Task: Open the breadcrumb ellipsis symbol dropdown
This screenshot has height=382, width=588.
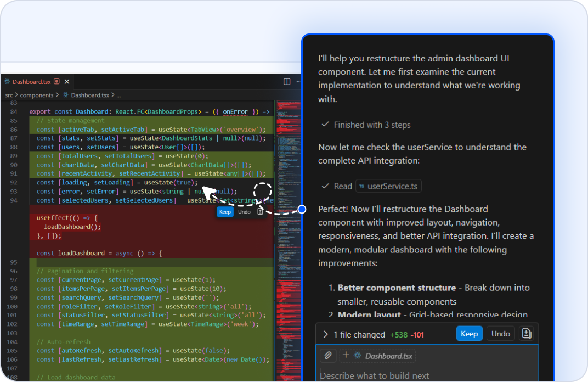Action: (118, 95)
